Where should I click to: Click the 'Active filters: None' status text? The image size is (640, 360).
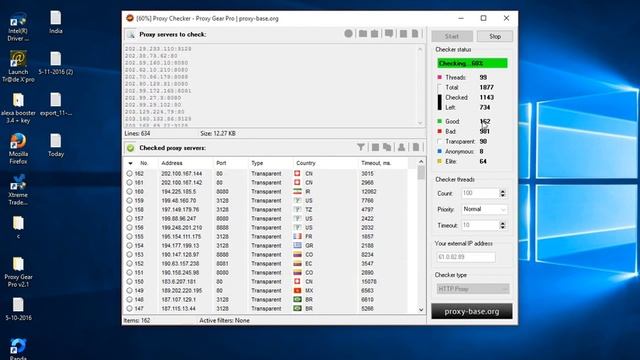click(x=224, y=320)
